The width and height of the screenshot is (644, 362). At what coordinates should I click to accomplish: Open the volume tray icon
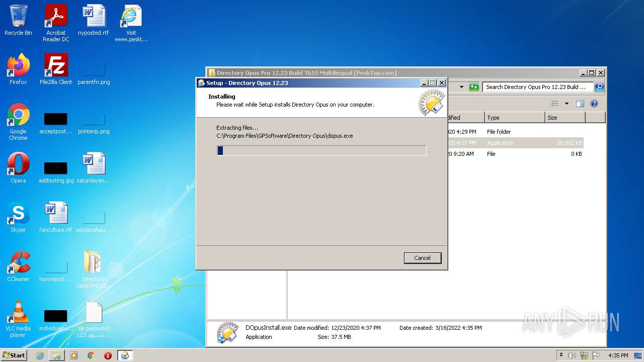coord(572,355)
